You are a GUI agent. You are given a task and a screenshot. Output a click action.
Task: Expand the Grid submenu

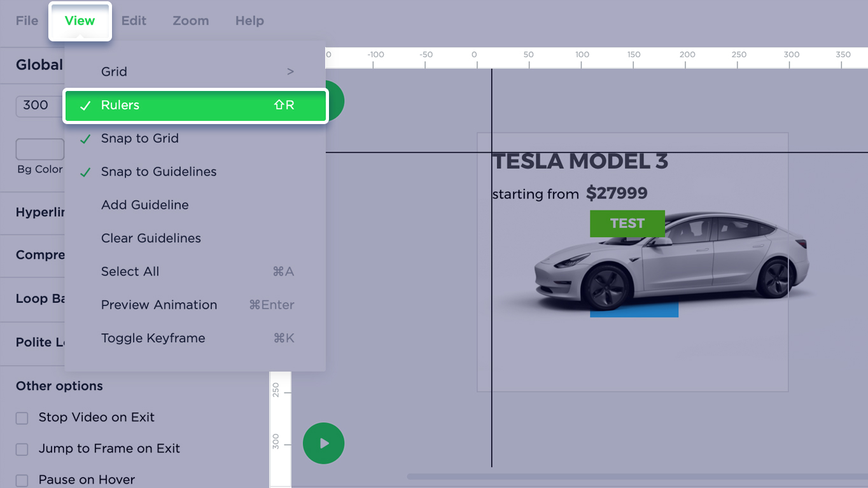tap(195, 72)
